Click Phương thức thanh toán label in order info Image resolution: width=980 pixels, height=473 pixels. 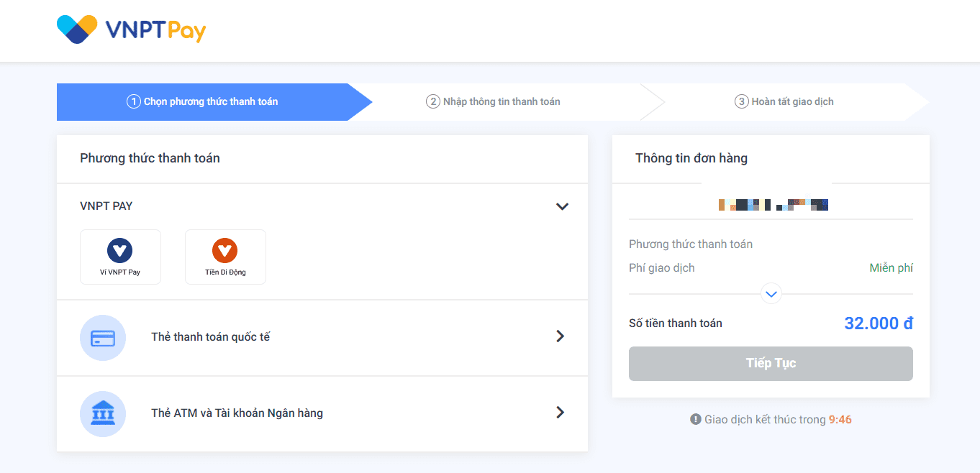click(691, 244)
